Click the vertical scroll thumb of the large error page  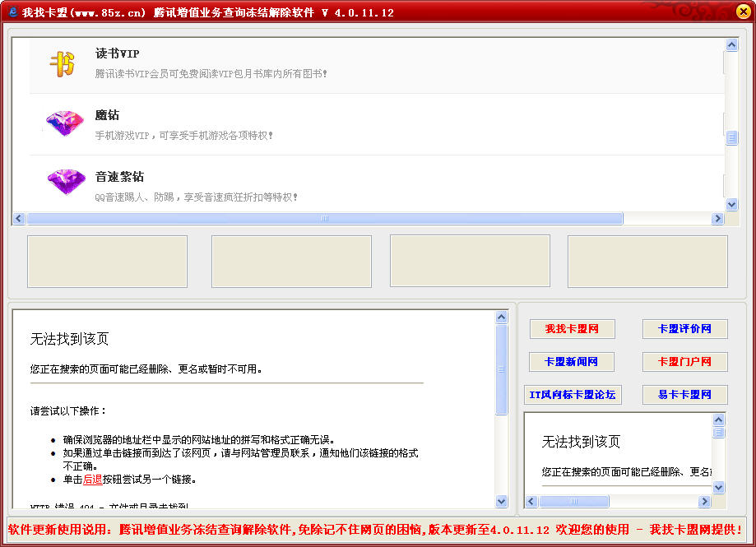[x=502, y=369]
